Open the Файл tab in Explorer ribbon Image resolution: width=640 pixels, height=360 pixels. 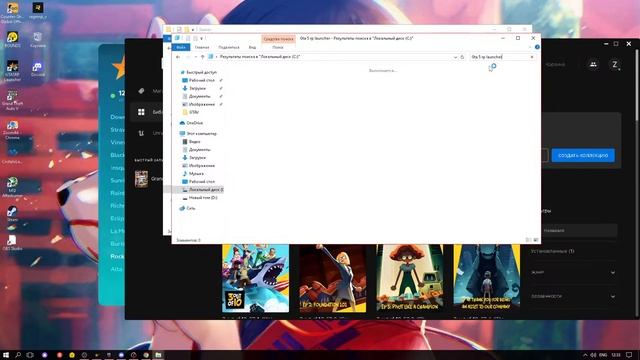181,47
